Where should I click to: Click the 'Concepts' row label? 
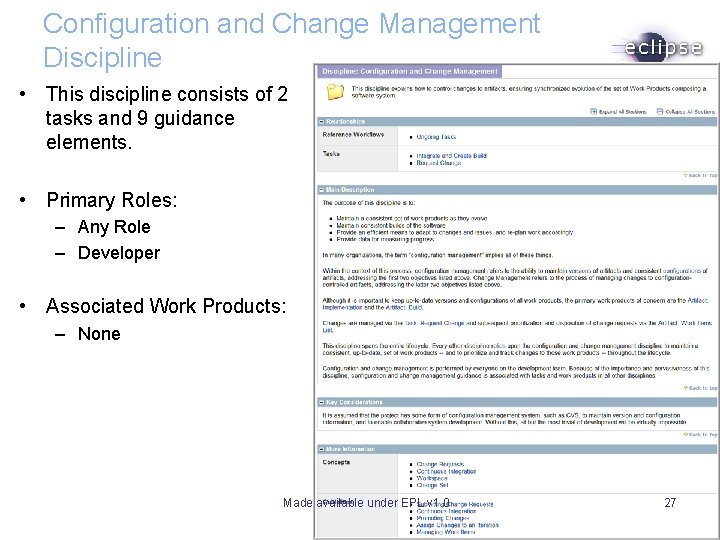336,462
